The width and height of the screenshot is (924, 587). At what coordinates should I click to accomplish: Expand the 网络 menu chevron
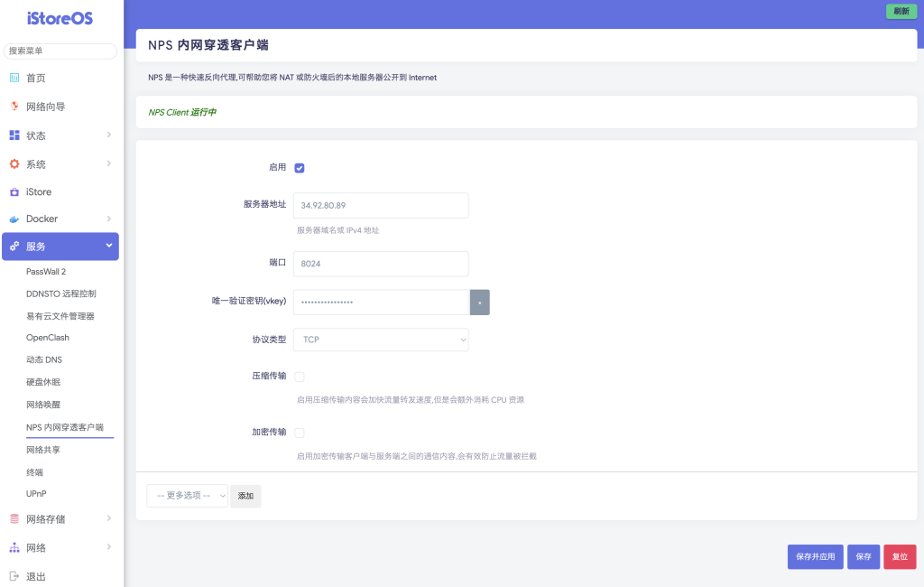[109, 547]
